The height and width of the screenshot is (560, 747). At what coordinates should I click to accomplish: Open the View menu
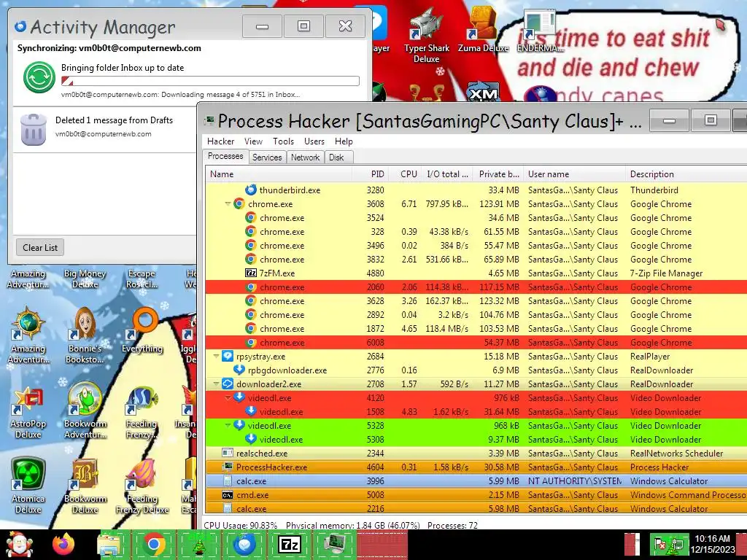click(x=253, y=141)
